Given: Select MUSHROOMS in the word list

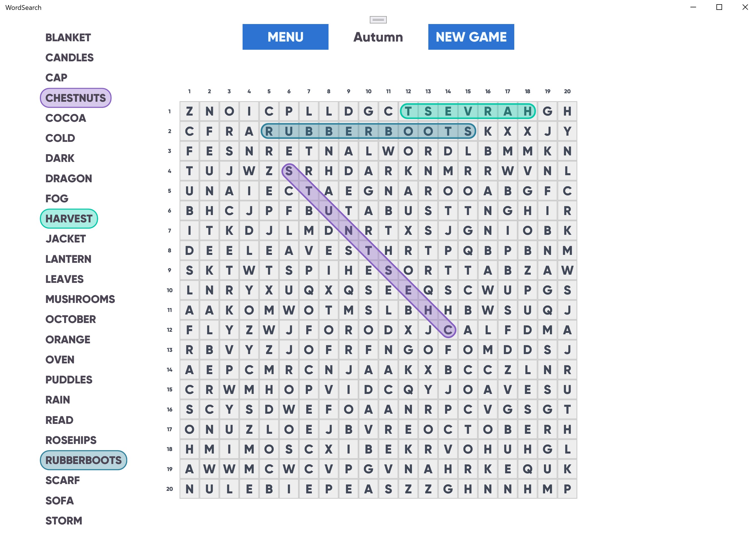Looking at the screenshot, I should tap(80, 299).
